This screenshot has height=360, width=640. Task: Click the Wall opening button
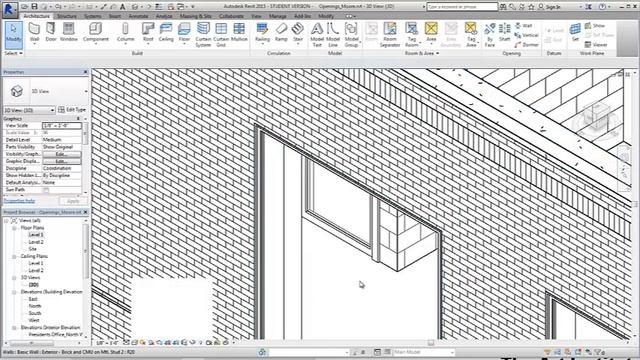524,26
